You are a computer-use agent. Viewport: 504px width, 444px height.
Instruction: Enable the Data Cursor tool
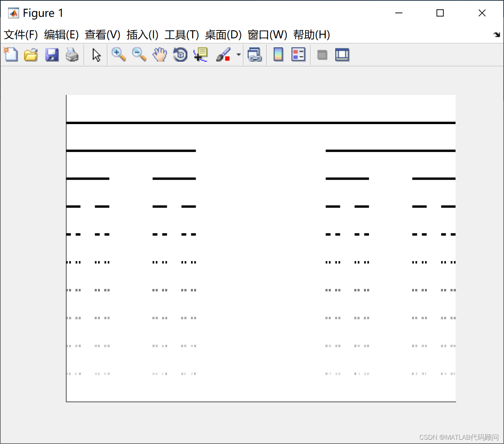click(x=200, y=55)
